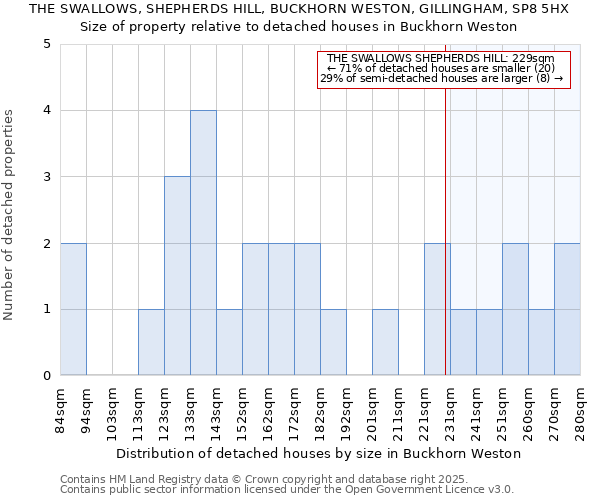
Task: Click the '231sqm' x-axis tick label
Action: click(450, 415)
